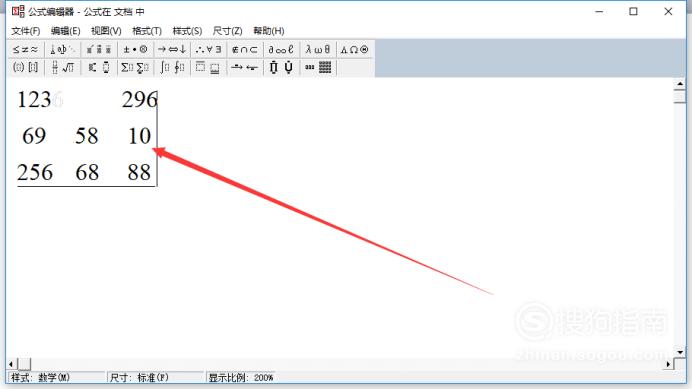Viewport: 692px width, 389px height.
Task: Open the overbar and underbar templates palette
Action: pyautogui.click(x=208, y=67)
